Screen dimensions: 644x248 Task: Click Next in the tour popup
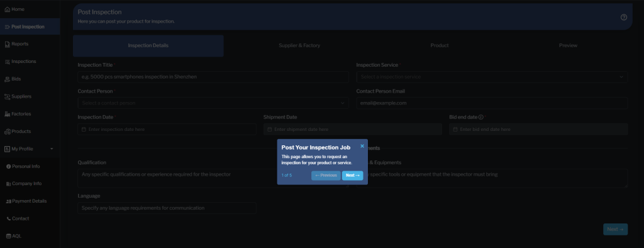(352, 176)
